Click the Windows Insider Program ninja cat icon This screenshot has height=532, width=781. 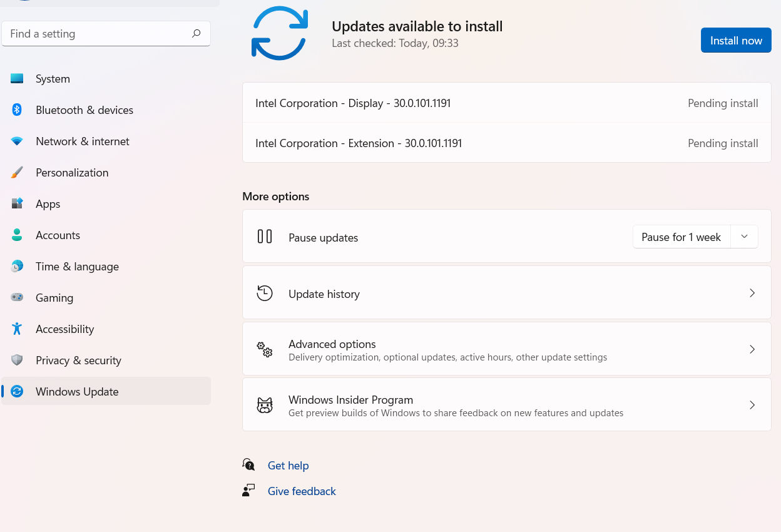pos(265,404)
